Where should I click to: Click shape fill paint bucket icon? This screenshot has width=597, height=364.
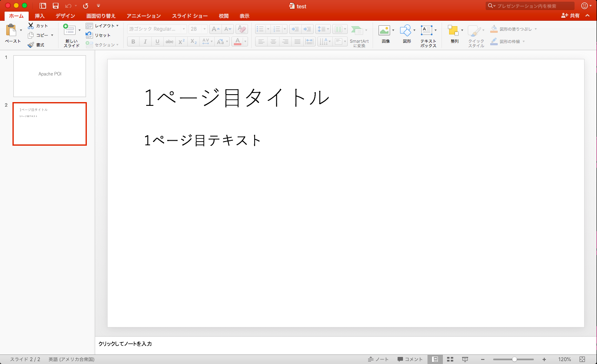[494, 29]
